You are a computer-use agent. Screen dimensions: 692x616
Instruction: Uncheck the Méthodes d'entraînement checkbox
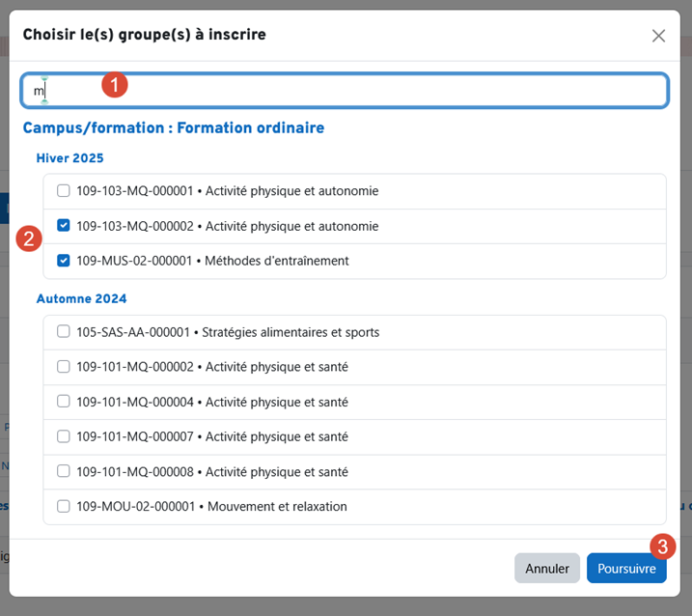click(64, 261)
